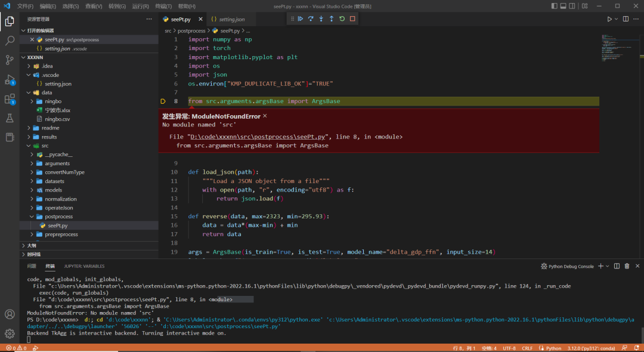Open the Source Control view icon
644x352 pixels.
pos(10,60)
